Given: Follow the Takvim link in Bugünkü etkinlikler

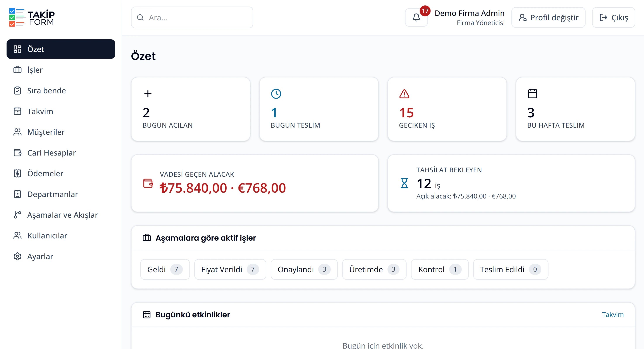Looking at the screenshot, I should point(613,315).
